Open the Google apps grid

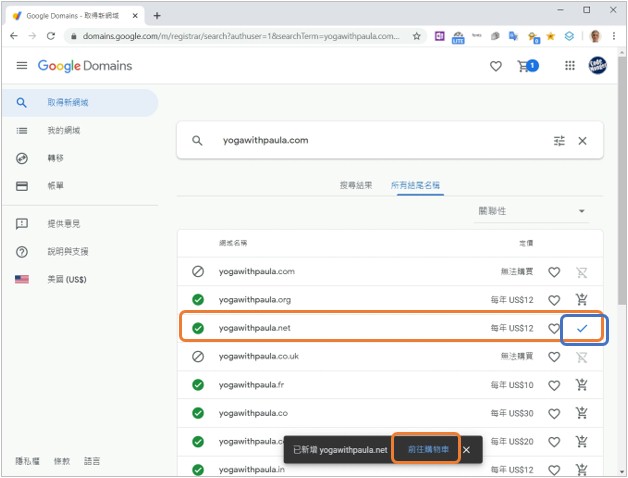pos(570,65)
